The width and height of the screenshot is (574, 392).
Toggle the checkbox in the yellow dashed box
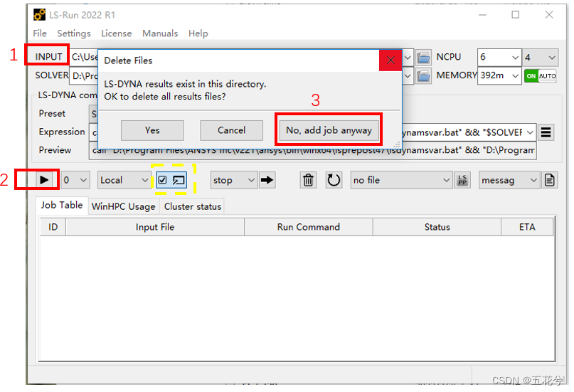[163, 180]
